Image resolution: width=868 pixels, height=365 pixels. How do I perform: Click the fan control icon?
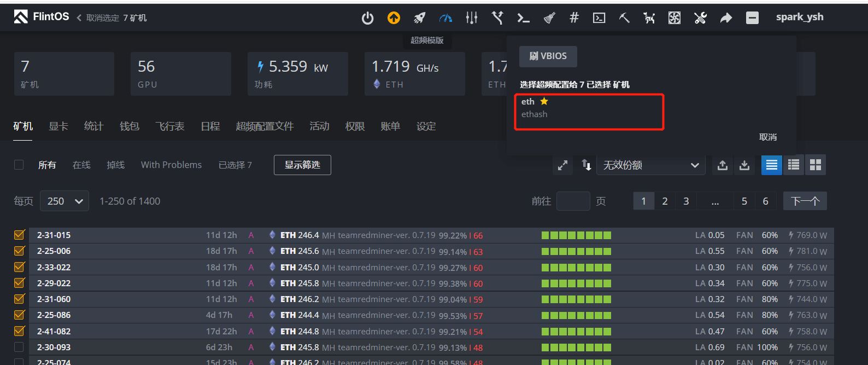(675, 18)
